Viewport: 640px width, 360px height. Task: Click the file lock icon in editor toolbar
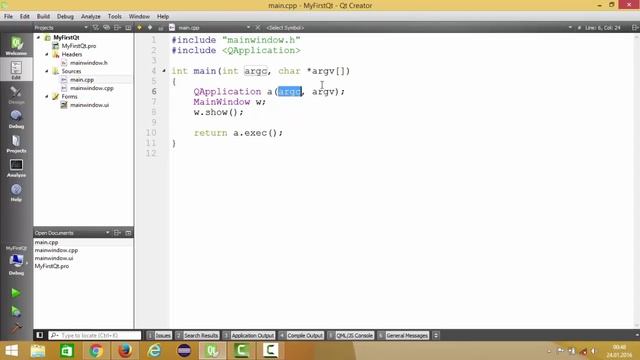161,28
